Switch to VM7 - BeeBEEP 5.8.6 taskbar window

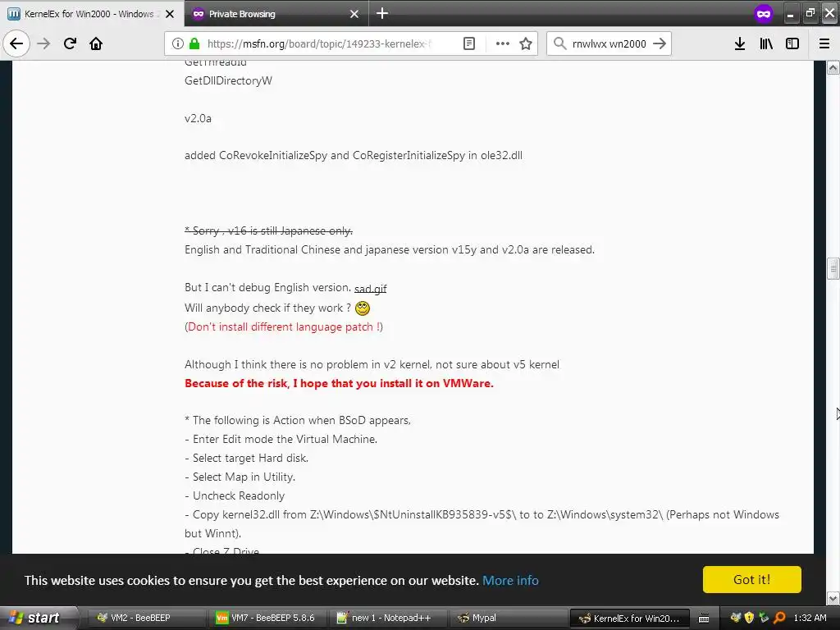click(x=267, y=618)
